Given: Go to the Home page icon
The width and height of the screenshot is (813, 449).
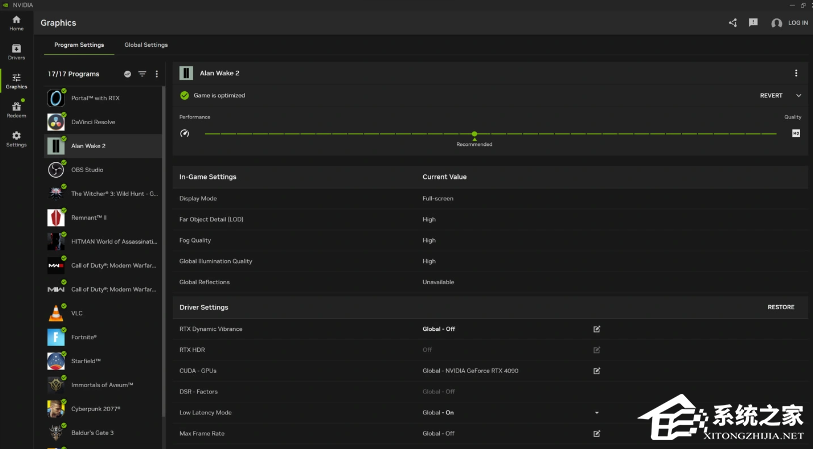Looking at the screenshot, I should point(16,22).
